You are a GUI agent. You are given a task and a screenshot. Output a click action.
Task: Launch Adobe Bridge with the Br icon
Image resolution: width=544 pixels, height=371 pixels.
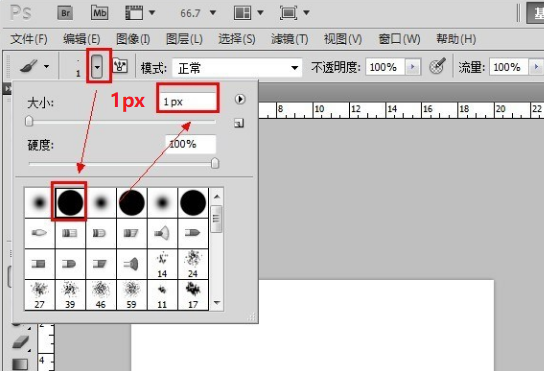65,13
